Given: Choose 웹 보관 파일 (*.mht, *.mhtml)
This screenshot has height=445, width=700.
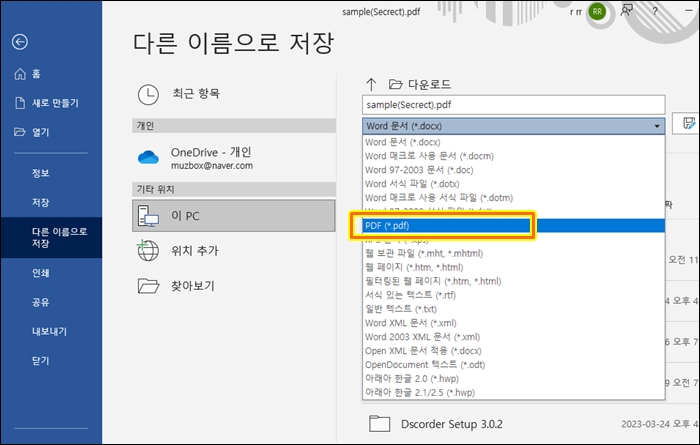Looking at the screenshot, I should coord(513,254).
